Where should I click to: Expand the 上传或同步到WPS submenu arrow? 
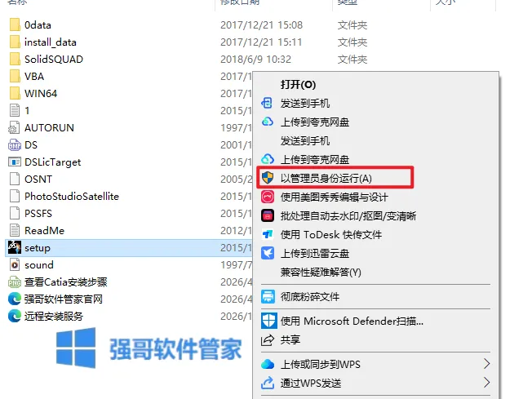[x=486, y=364]
